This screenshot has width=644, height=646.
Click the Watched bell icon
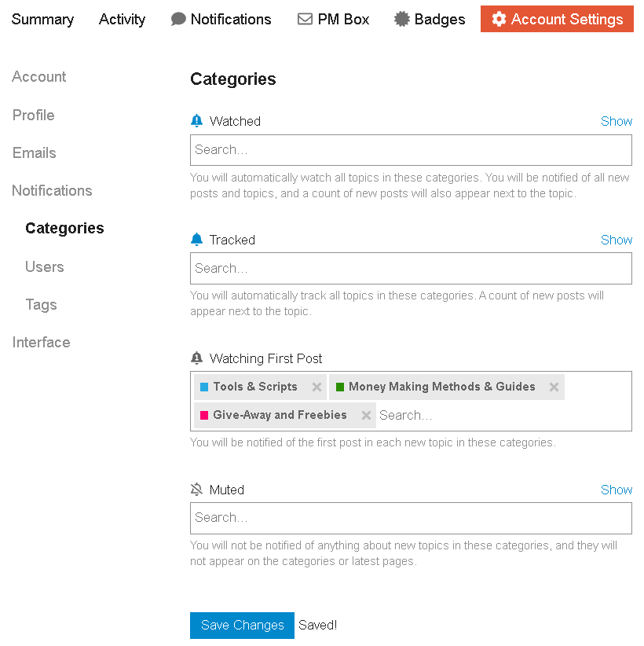click(196, 121)
